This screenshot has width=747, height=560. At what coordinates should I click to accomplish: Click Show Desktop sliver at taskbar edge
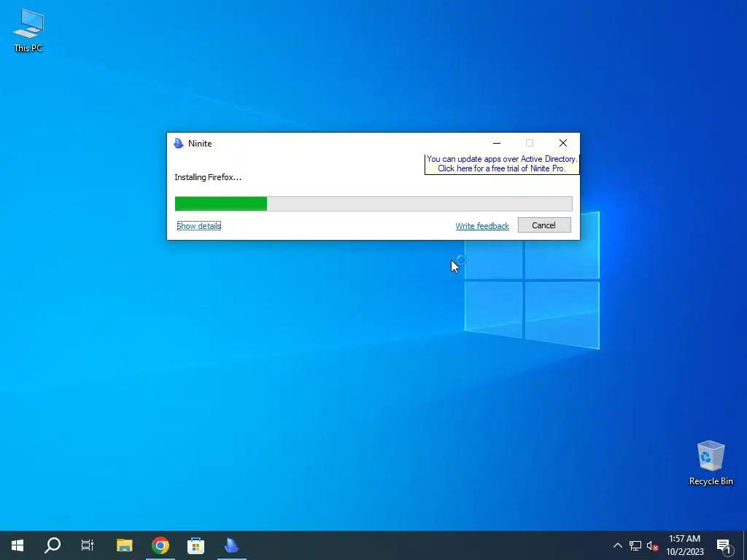click(745, 545)
